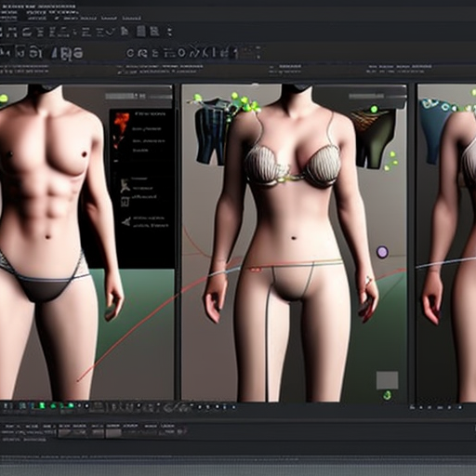Click the gray square swatch in middle viewport
This screenshot has width=476, height=476.
pyautogui.click(x=387, y=380)
